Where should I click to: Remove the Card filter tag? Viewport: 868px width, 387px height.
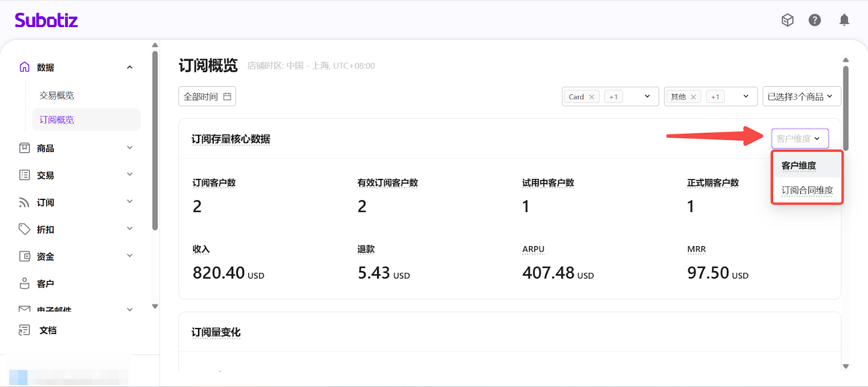(592, 97)
